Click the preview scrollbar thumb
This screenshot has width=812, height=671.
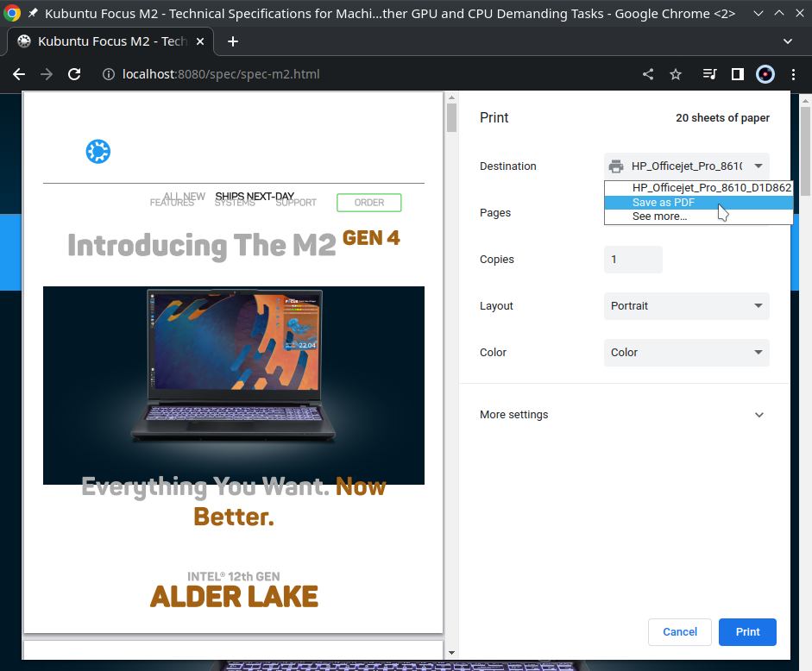pos(451,117)
